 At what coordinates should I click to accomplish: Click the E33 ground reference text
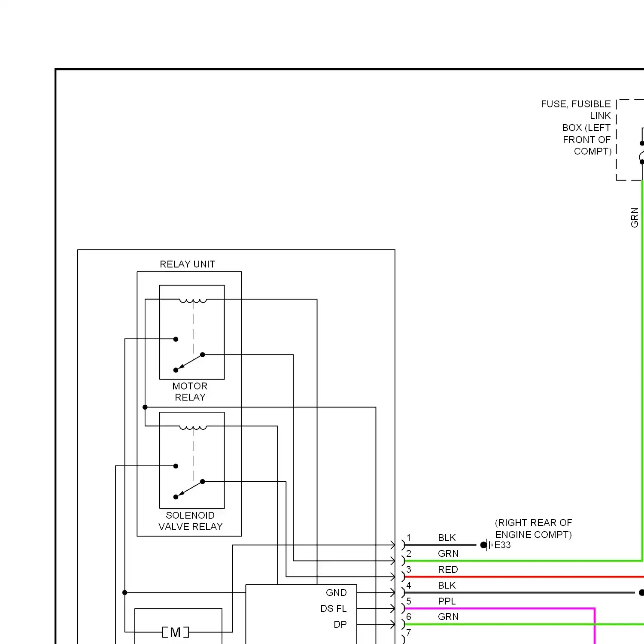(x=502, y=545)
